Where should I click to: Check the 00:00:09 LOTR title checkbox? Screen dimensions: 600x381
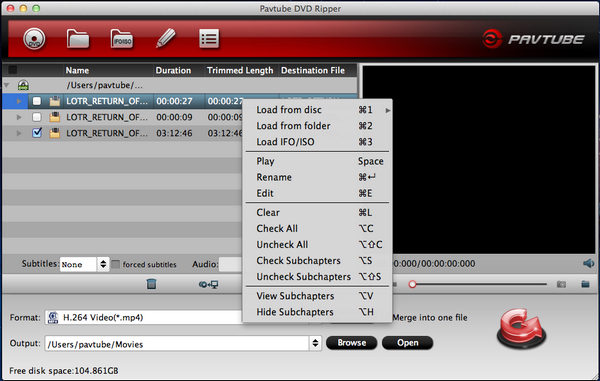[x=37, y=117]
